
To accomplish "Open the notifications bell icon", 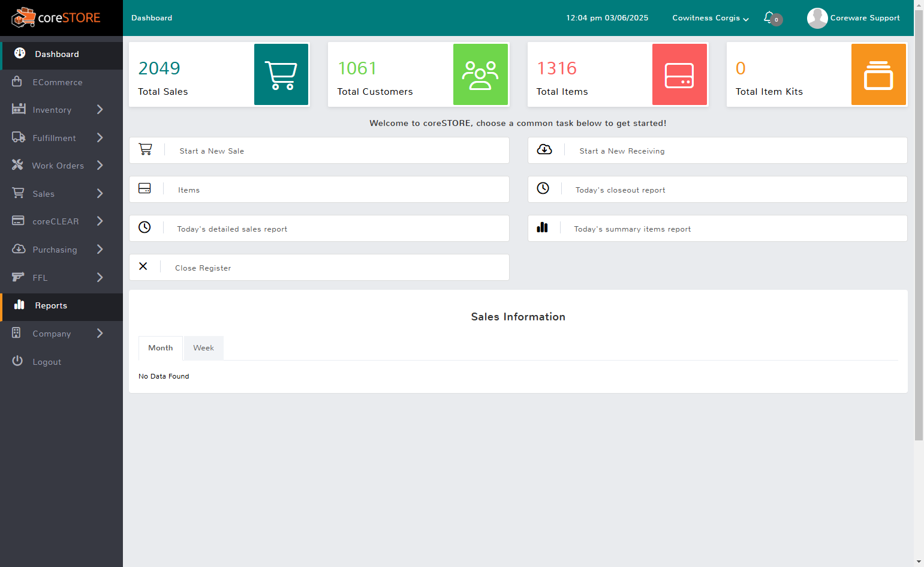I will (769, 17).
